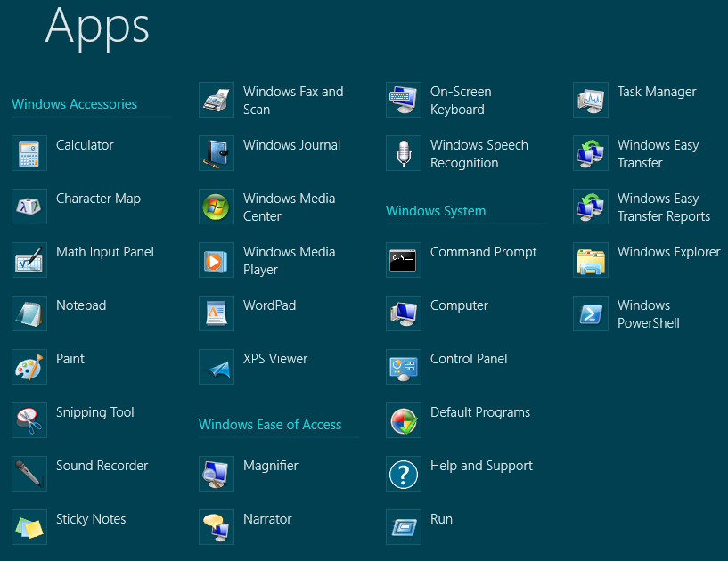This screenshot has height=561, width=728.
Task: Click the "Windows Media Player" text
Action: [290, 261]
